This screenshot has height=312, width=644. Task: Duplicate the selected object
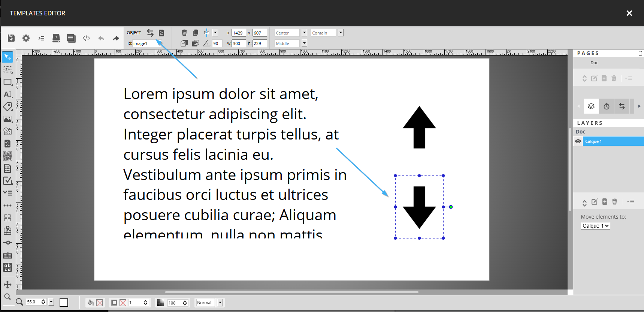[196, 33]
